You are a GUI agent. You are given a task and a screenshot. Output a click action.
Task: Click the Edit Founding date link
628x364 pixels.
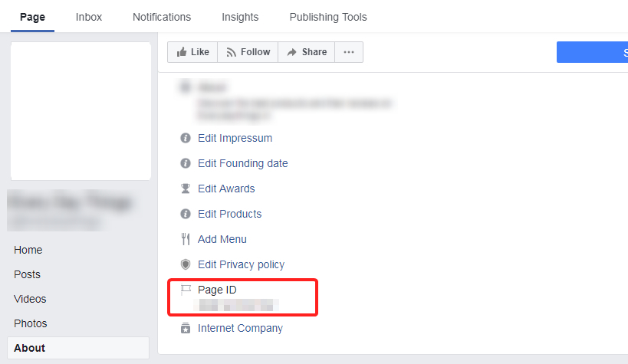(243, 163)
